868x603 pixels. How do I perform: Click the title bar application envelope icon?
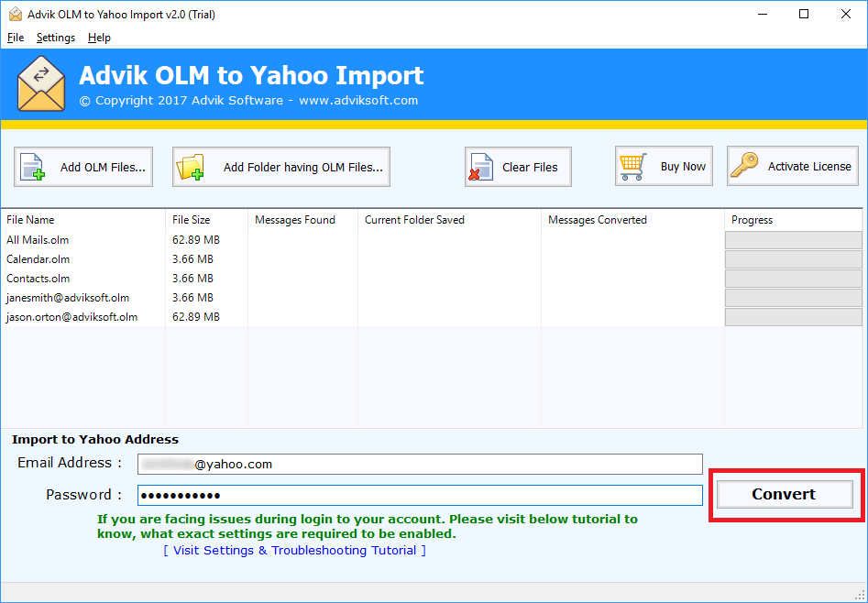(16, 15)
